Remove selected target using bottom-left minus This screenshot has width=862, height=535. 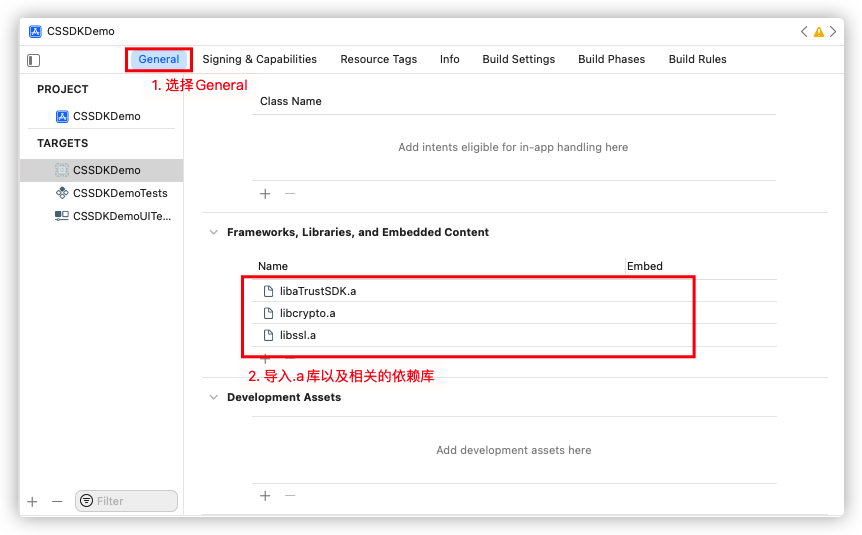(57, 501)
